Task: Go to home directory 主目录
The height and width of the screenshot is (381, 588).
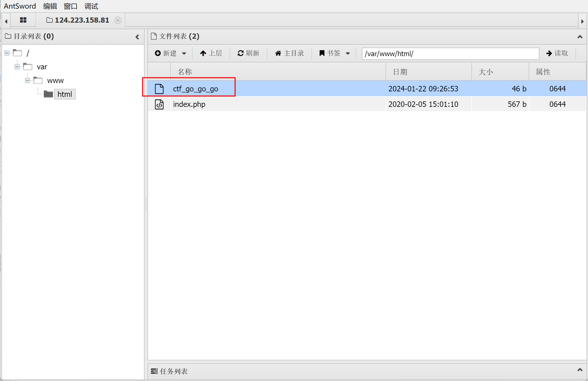Action: 289,53
